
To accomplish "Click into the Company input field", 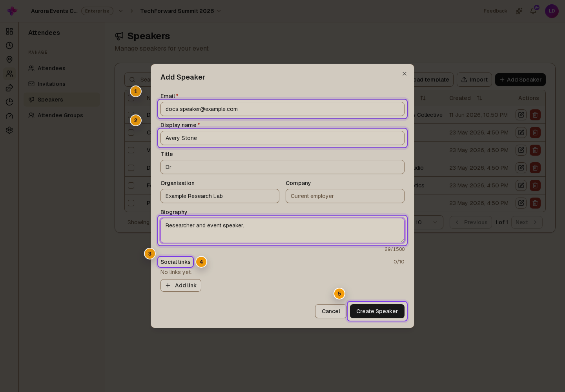I will [345, 196].
